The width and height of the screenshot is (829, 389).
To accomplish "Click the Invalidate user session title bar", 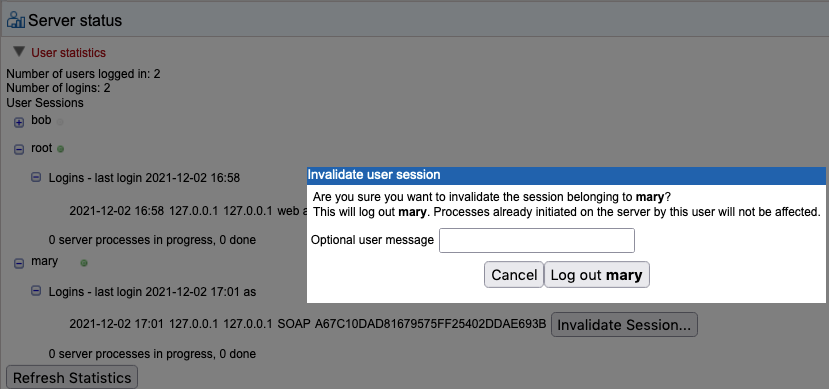I will 566,175.
